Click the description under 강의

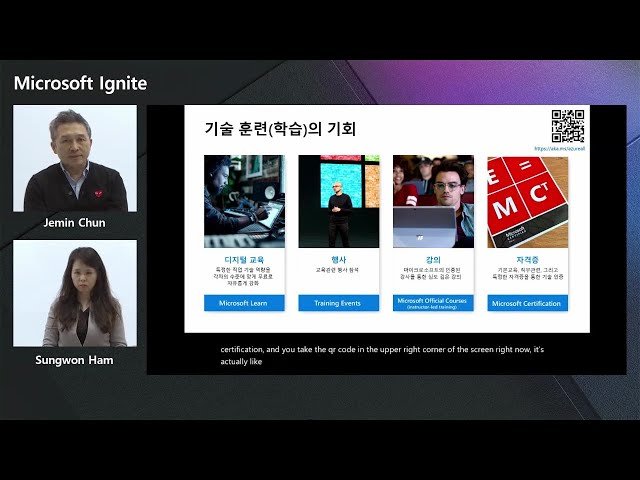click(x=432, y=273)
